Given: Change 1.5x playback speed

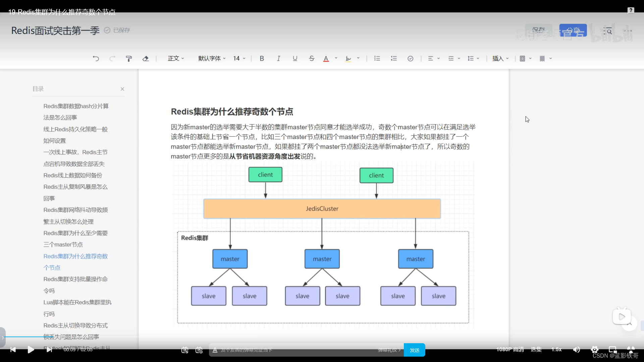Looking at the screenshot, I should click(x=556, y=350).
